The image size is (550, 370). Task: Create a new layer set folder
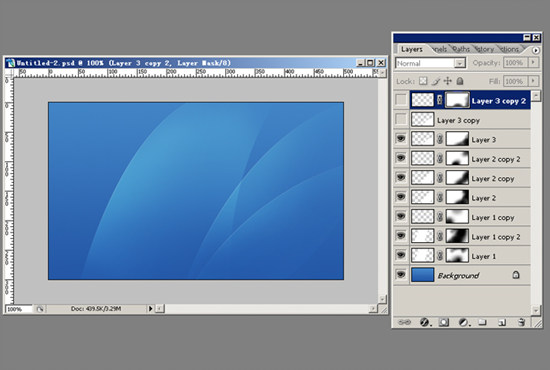483,322
